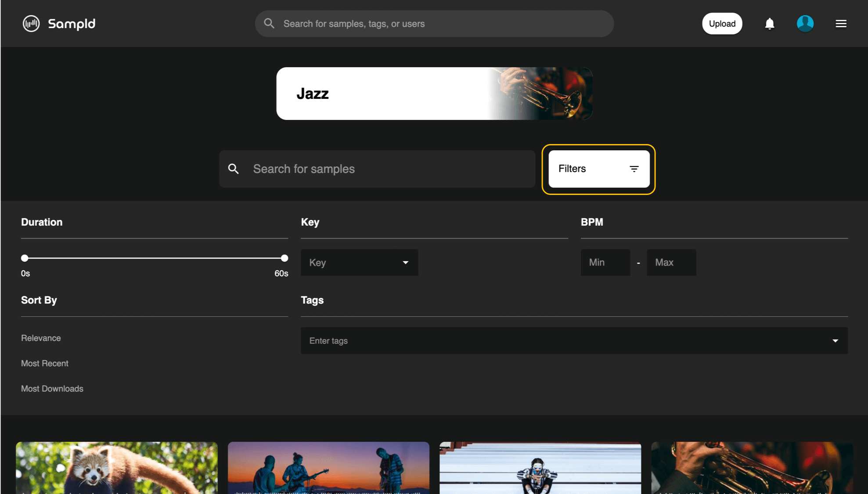Click the user profile avatar icon
Viewport: 868px width, 494px height.
tap(805, 23)
